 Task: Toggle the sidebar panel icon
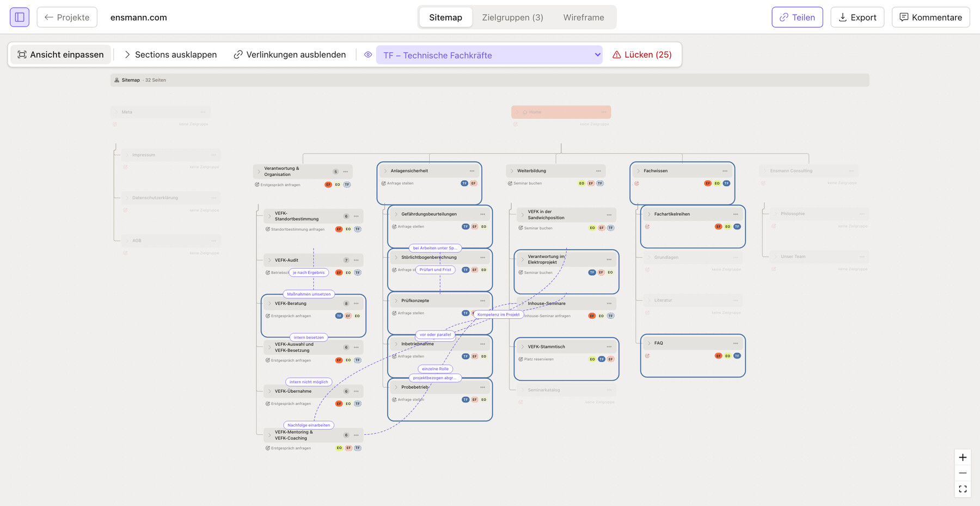20,17
